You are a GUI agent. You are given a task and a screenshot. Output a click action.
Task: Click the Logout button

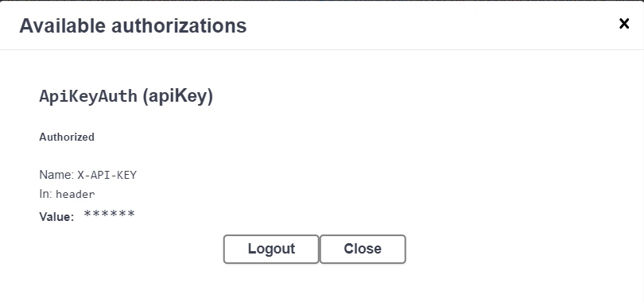(271, 249)
